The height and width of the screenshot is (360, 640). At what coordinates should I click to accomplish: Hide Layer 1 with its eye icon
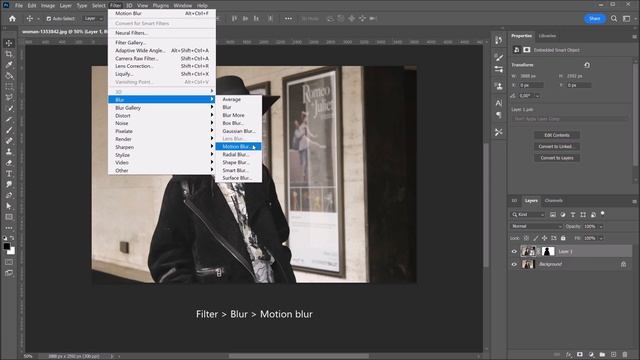pyautogui.click(x=514, y=251)
